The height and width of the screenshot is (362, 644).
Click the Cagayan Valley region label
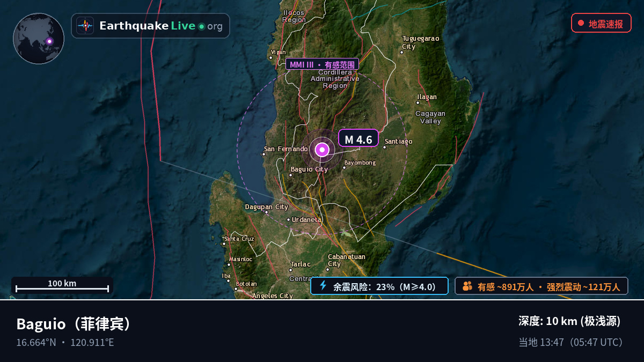[x=430, y=117]
